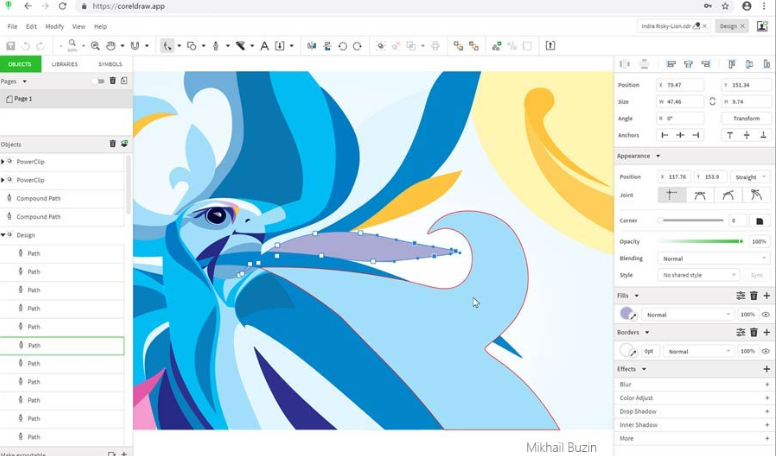Click the flip vertical icon
Image resolution: width=777 pixels, height=456 pixels.
tap(327, 46)
